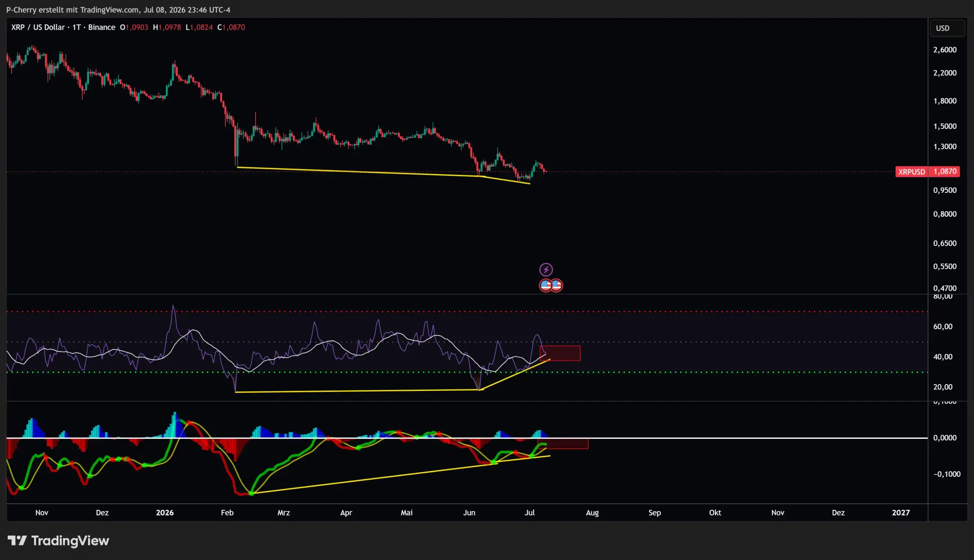Click the Okt label on the time axis
This screenshot has width=974, height=560.
tap(715, 512)
